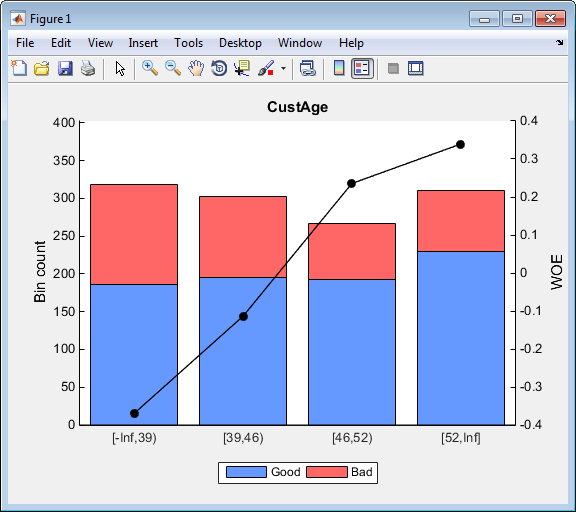The width and height of the screenshot is (576, 512).
Task: Open the Desktop menu
Action: pos(240,43)
